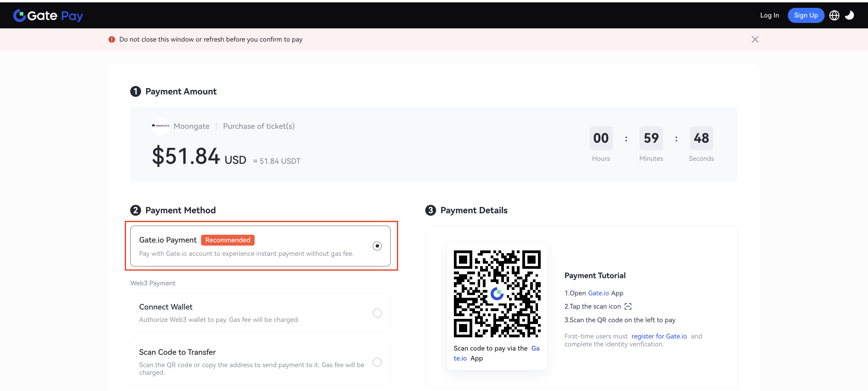Image resolution: width=868 pixels, height=391 pixels.
Task: Click the Log In link
Action: click(769, 15)
